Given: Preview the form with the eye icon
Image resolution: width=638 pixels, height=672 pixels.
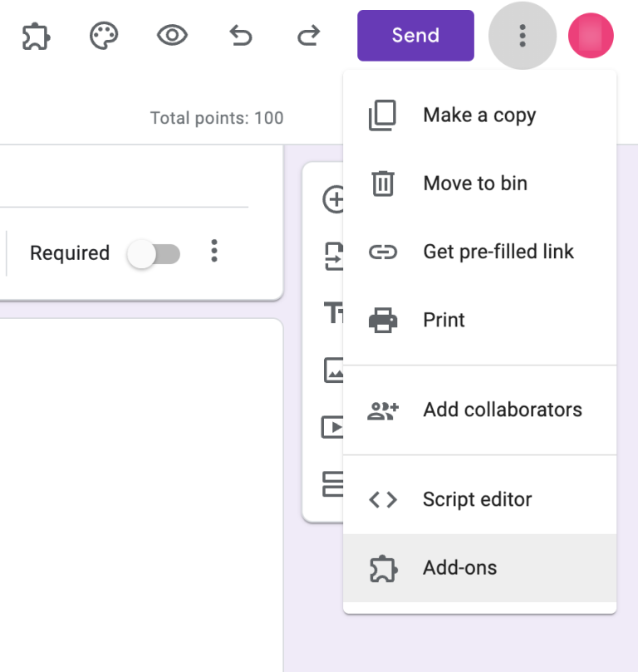Looking at the screenshot, I should [x=170, y=35].
